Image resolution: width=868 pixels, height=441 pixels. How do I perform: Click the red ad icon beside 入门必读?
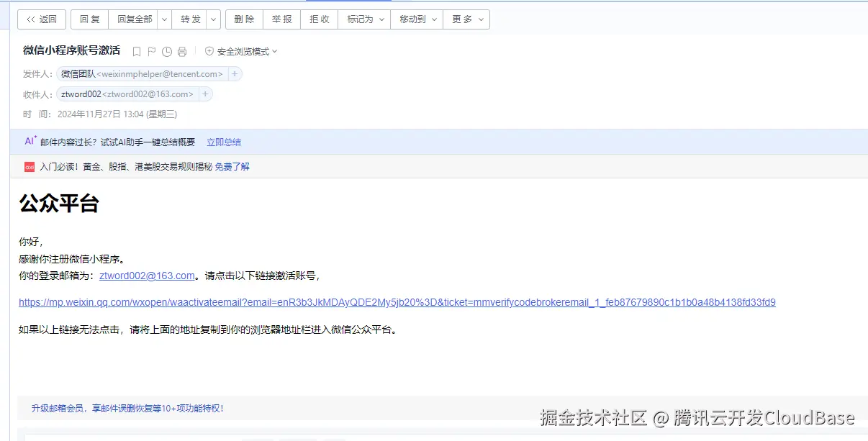[x=30, y=167]
